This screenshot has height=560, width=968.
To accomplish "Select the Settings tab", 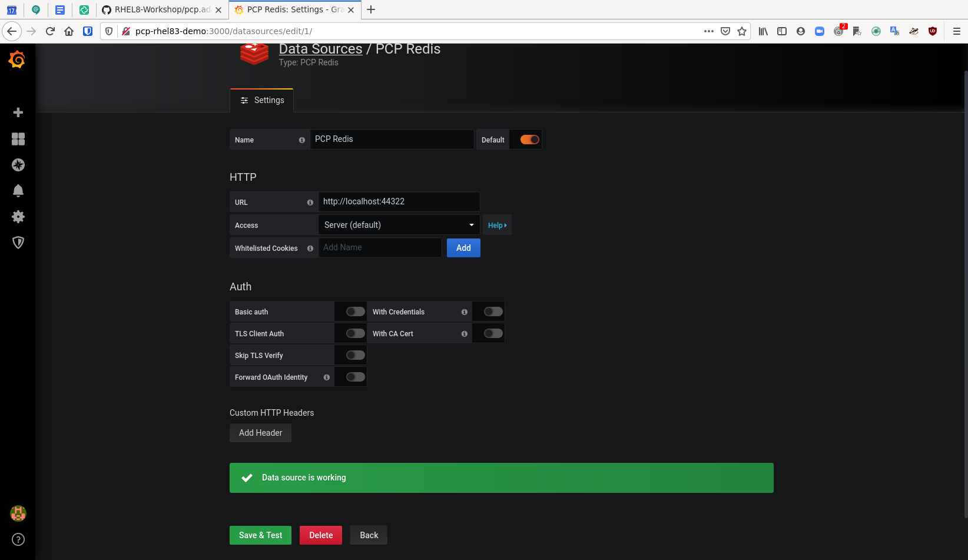I will pos(262,100).
